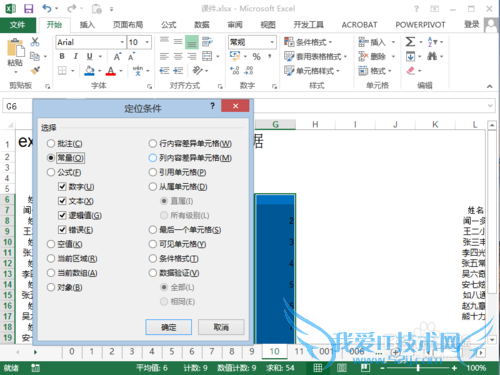Select sheet tab 11

point(299,352)
